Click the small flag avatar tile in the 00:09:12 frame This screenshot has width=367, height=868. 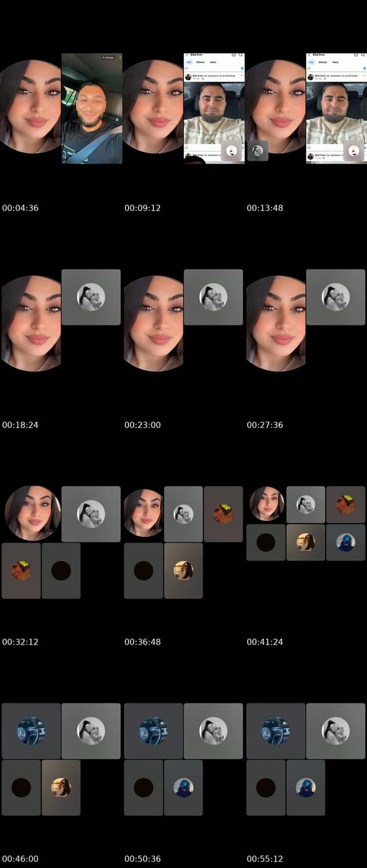pyautogui.click(x=231, y=151)
